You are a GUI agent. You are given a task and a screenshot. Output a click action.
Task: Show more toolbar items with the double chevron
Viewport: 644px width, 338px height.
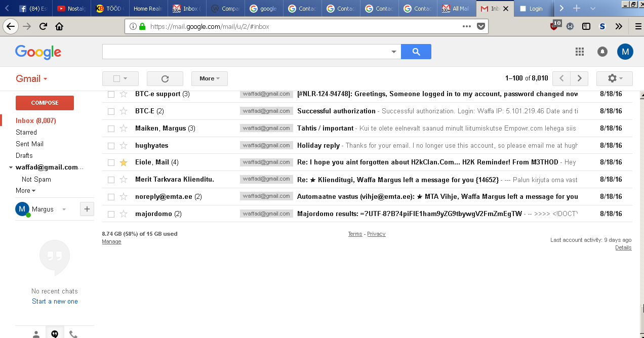[x=619, y=26]
